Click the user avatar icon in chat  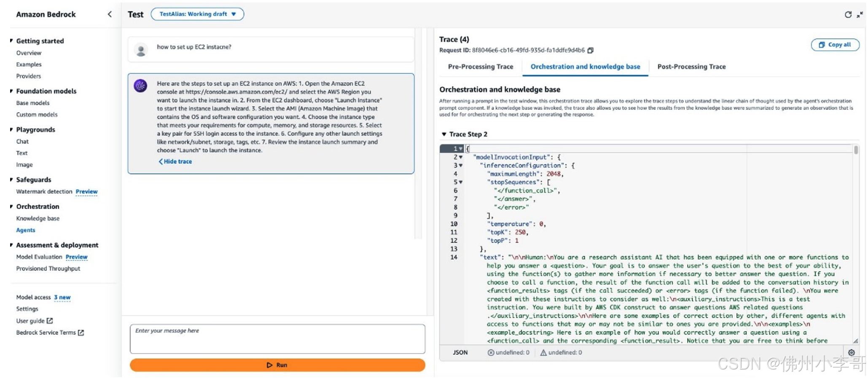[x=141, y=50]
